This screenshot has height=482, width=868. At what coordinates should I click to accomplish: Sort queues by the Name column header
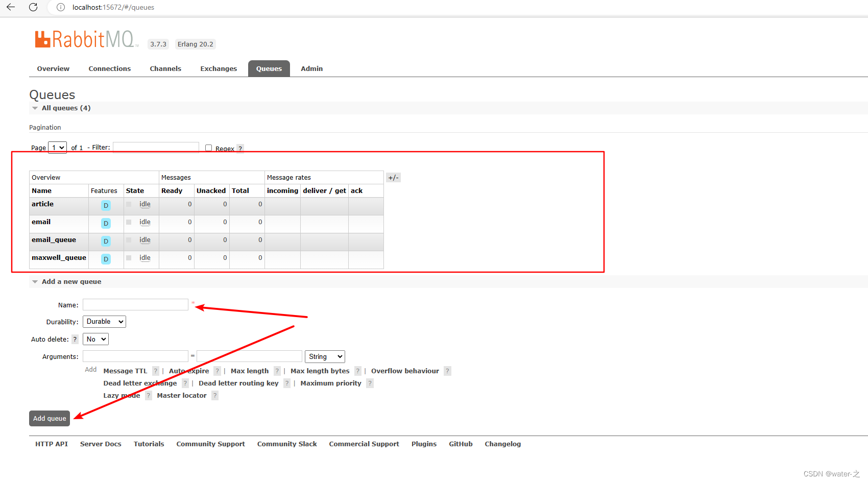pos(42,191)
